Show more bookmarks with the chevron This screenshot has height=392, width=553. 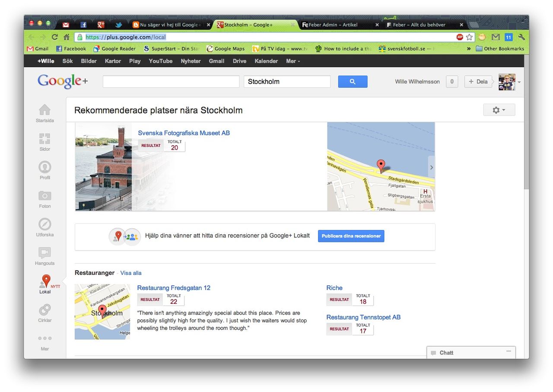469,49
